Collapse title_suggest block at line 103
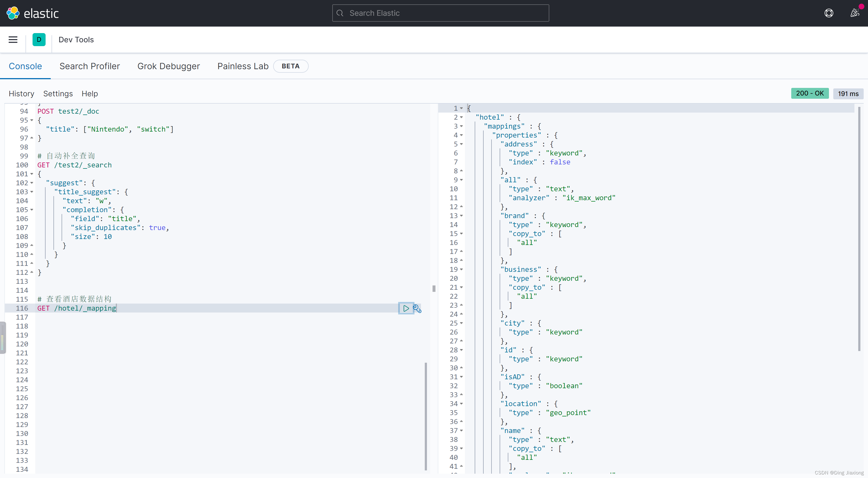868x478 pixels. click(32, 192)
